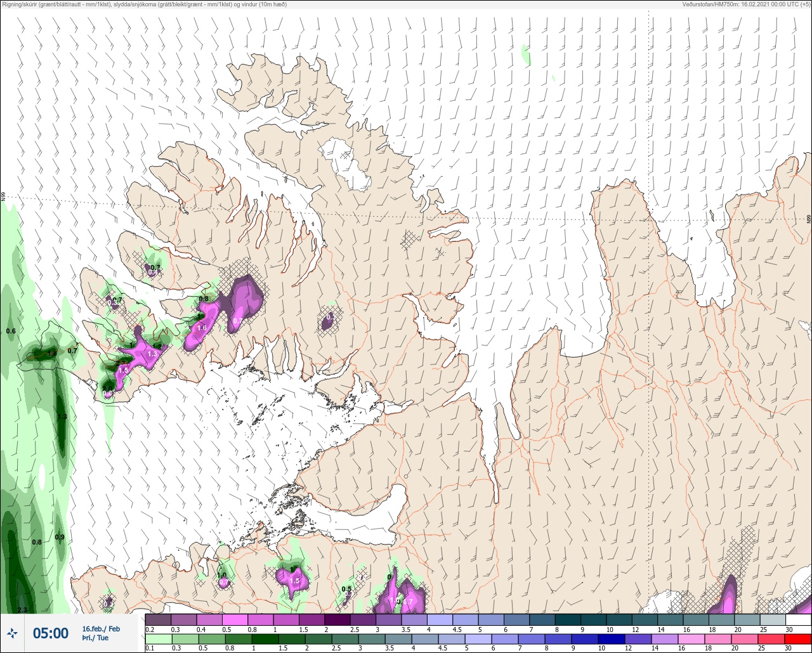
Task: Pick the first pale green swatch in lower legend
Action: pos(158,638)
